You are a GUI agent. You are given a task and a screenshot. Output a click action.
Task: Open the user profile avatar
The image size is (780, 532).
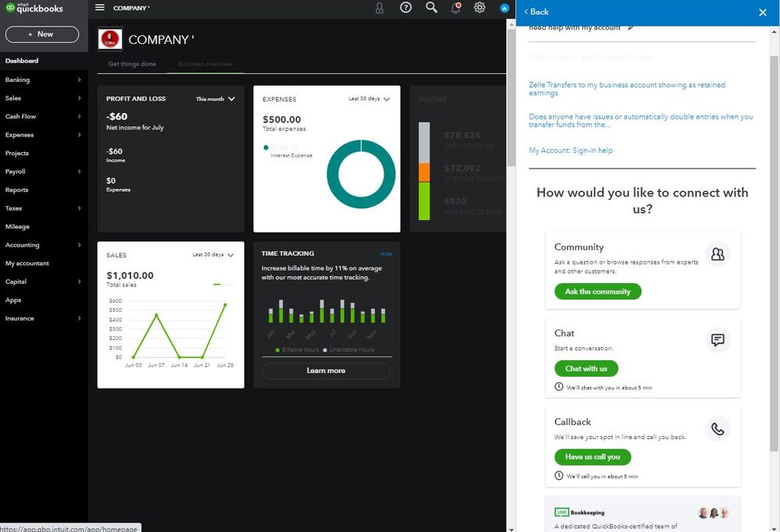504,8
